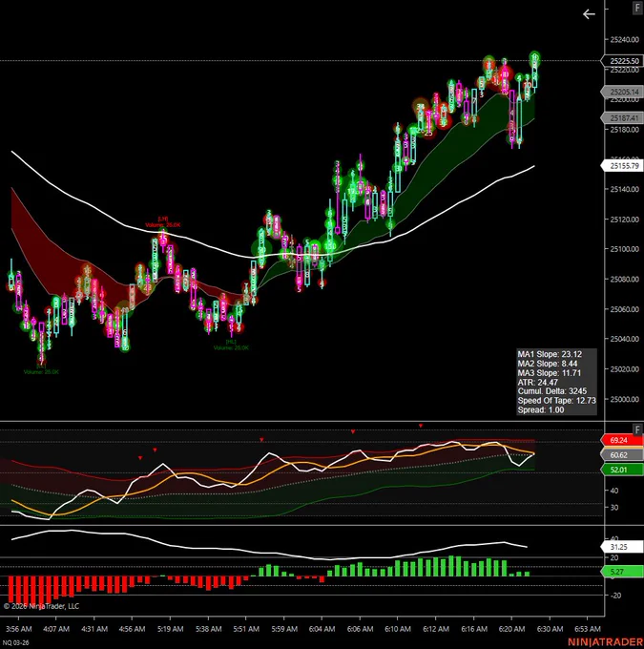Select the white 25155.79 moving average marker

[622, 166]
